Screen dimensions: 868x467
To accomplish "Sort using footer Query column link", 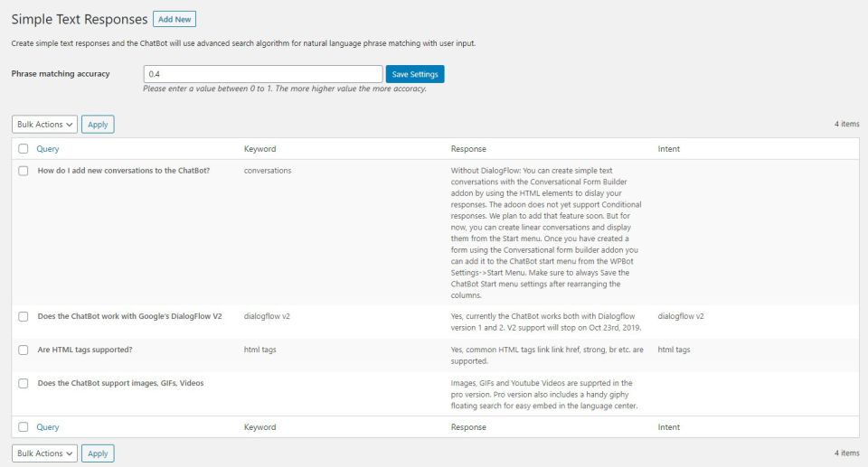I will click(x=48, y=427).
